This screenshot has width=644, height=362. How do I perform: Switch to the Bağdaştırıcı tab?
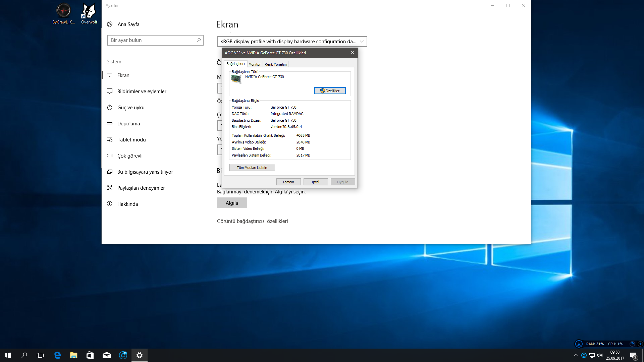(235, 64)
